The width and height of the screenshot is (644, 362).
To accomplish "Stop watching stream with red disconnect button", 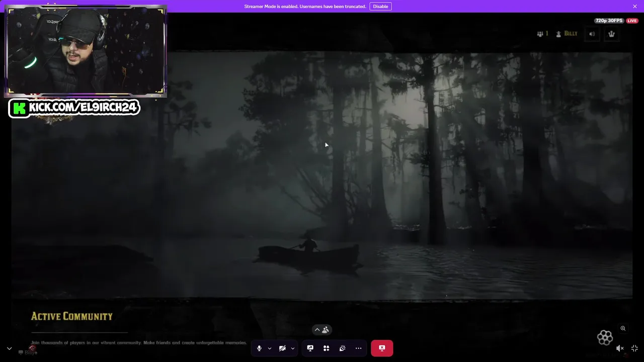I will click(x=382, y=348).
